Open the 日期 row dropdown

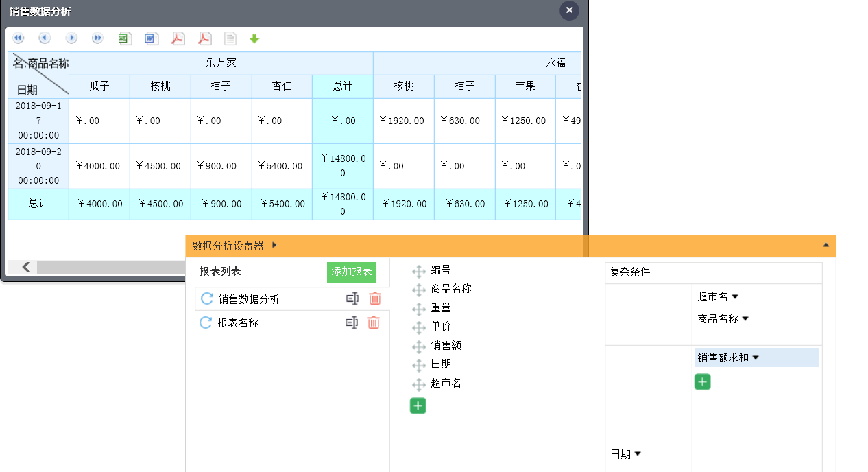click(x=638, y=454)
